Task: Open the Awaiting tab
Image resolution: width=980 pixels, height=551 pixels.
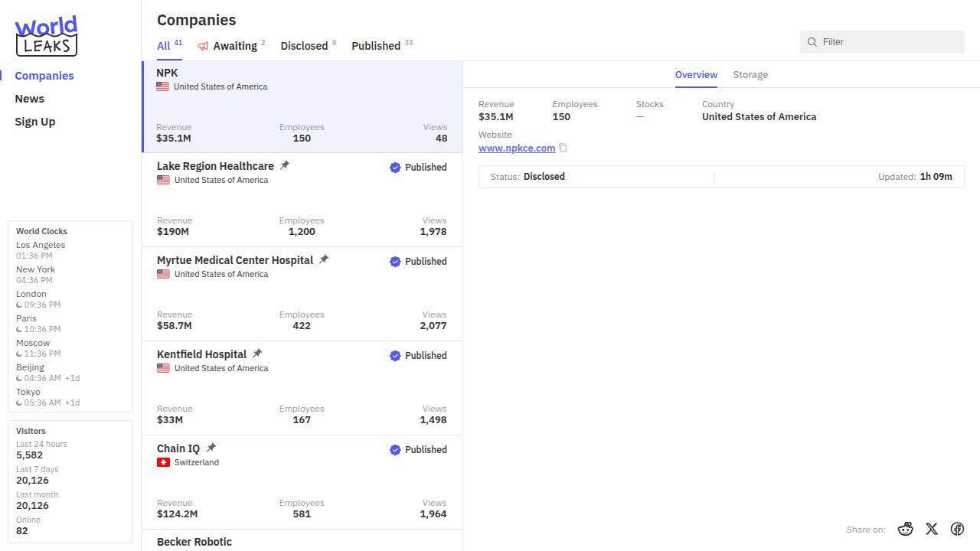Action: [231, 46]
